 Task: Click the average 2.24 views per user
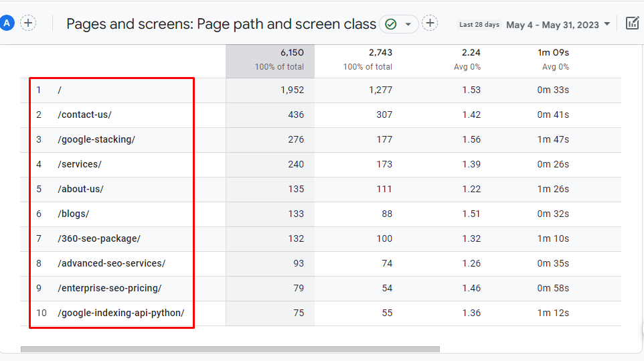click(471, 52)
